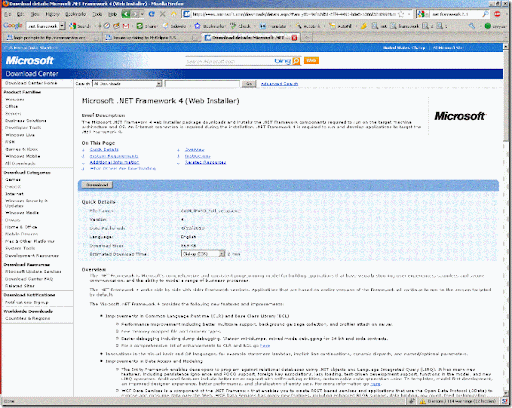Screen dimensions: 512x408
Task: Close the Download details tab
Action: click(294, 38)
